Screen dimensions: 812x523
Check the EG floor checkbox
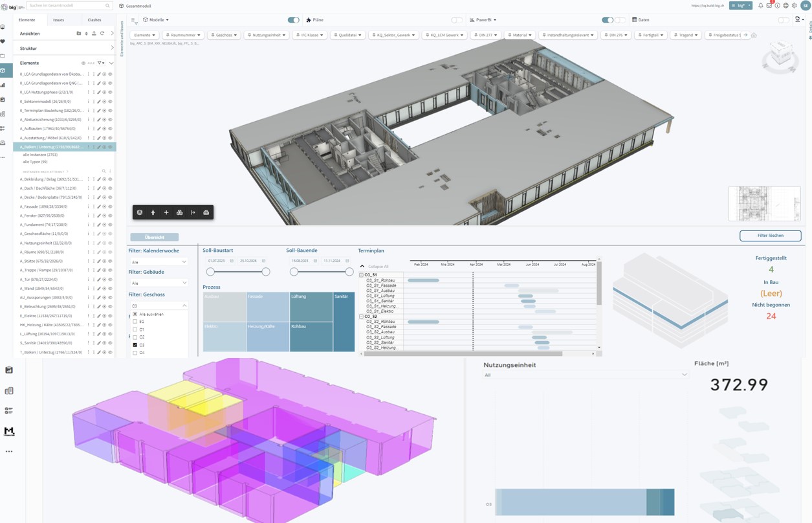pos(135,322)
